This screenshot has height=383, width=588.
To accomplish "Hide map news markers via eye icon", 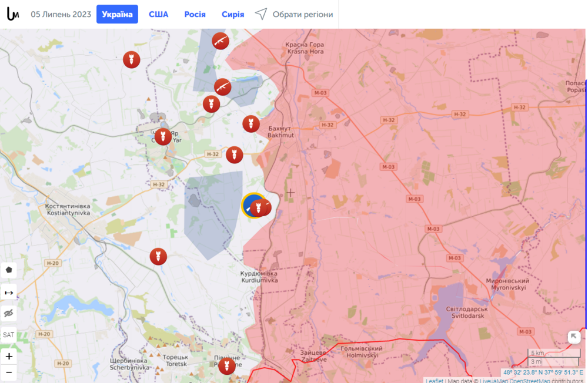I will point(8,313).
